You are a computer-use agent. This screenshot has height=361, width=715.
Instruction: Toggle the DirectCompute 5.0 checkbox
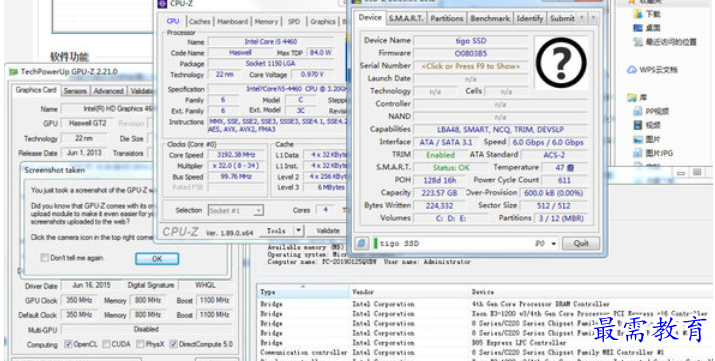173,344
